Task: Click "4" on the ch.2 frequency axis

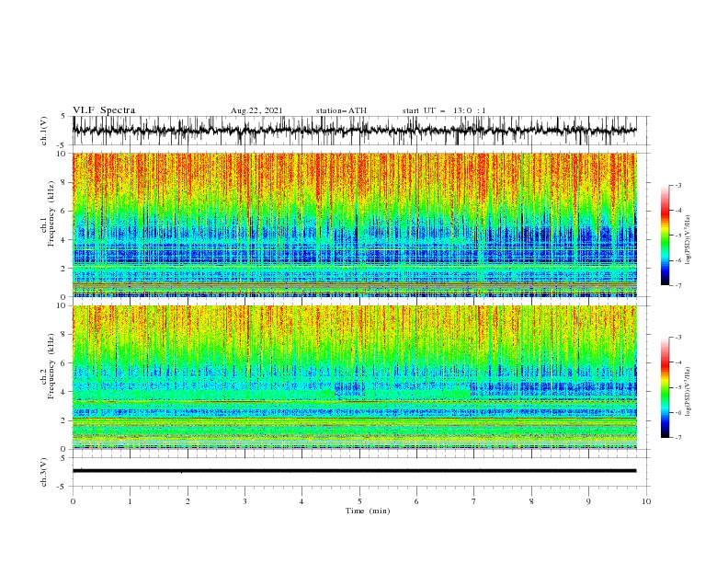Action: coord(64,392)
